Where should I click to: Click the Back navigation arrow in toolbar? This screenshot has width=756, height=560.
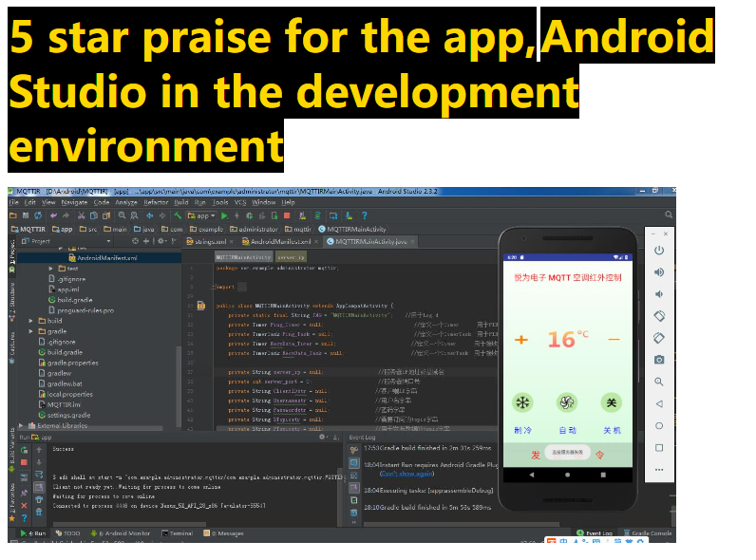coord(150,215)
